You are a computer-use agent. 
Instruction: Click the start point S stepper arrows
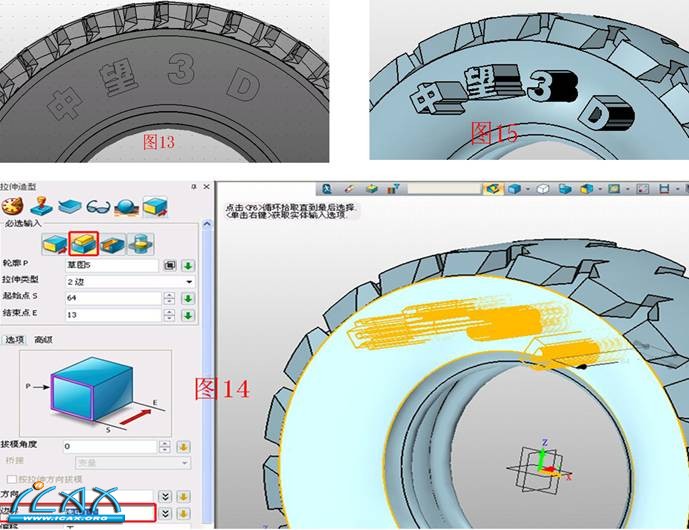169,298
